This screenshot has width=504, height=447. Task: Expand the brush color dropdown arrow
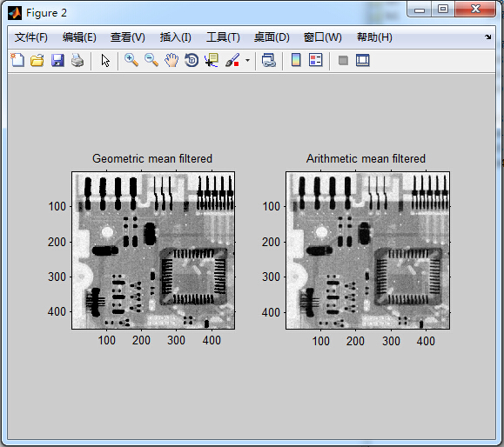[247, 60]
